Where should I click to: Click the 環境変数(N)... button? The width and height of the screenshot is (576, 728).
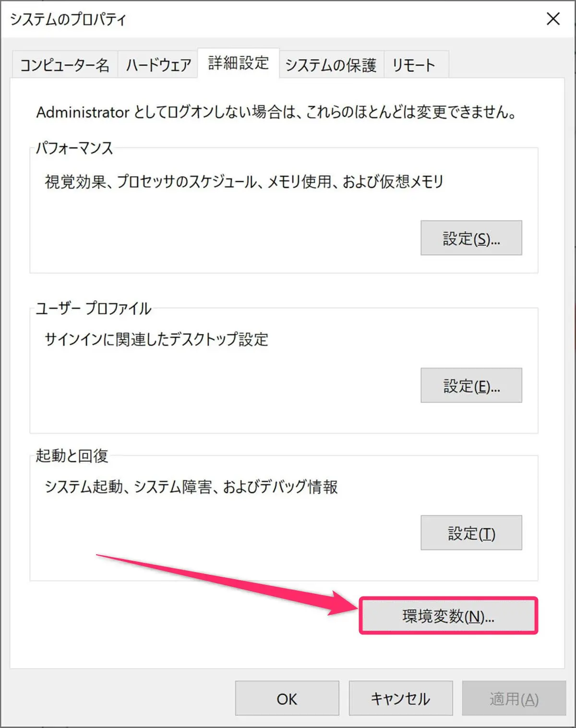click(448, 616)
